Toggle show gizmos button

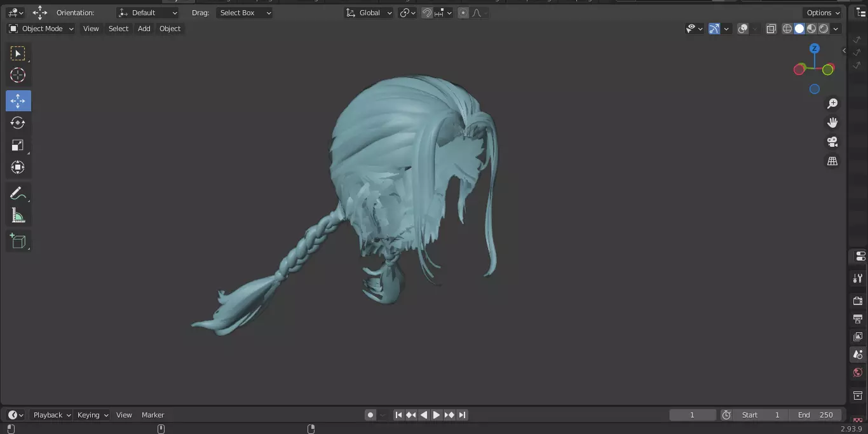tap(714, 29)
